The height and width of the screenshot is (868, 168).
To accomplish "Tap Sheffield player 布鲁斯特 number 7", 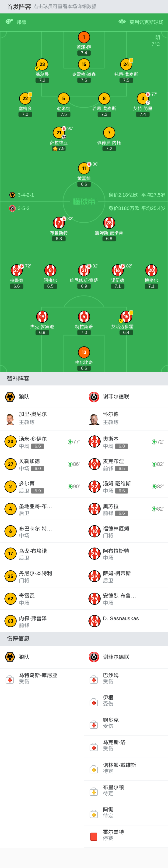I will (59, 223).
